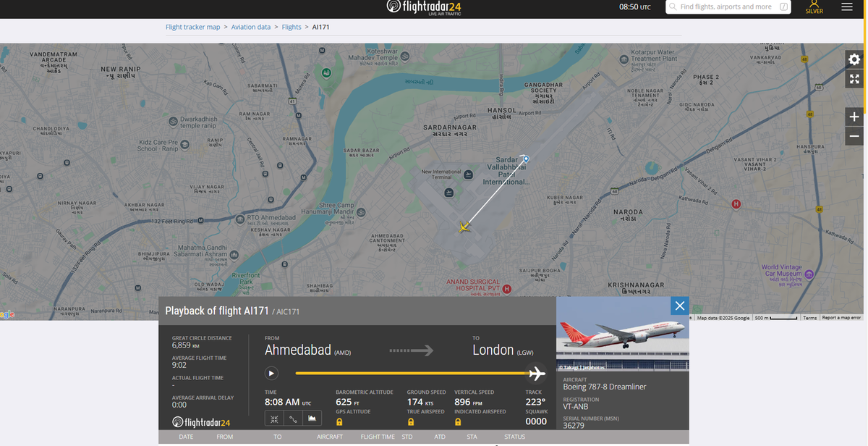Click the Find flights search field
This screenshot has width=868, height=446.
[728, 7]
